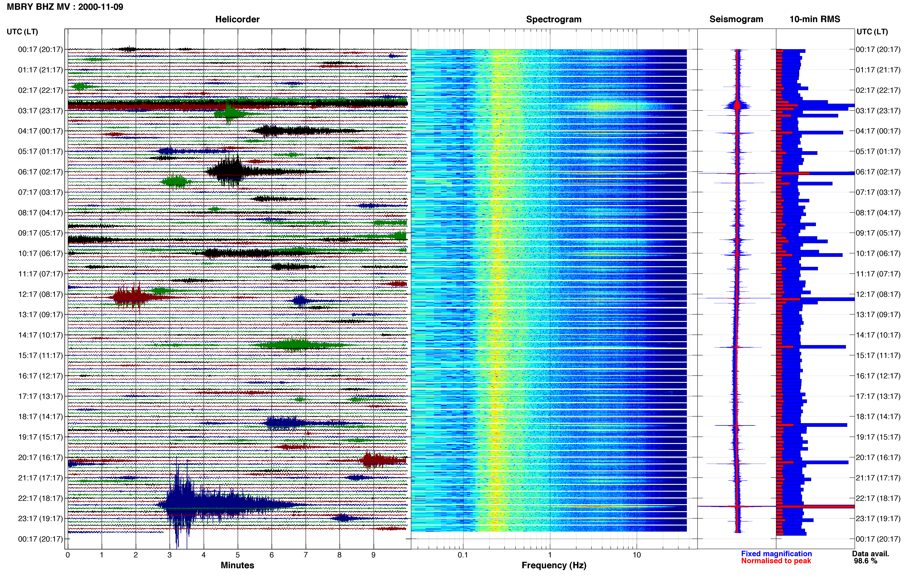Click the title 'MBRY BHZ MV : 2000-11-09'
Image resolution: width=924 pixels, height=578 pixels.
coord(65,6)
